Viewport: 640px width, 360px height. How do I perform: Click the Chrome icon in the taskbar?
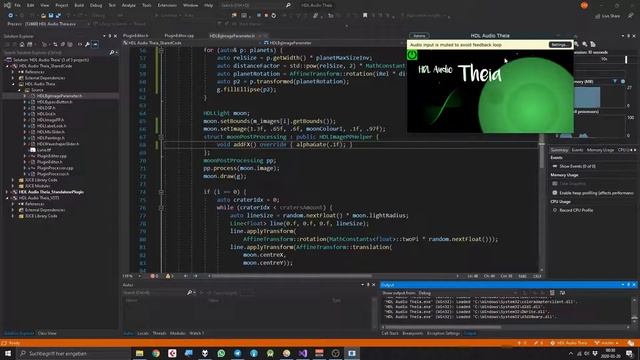[156, 353]
